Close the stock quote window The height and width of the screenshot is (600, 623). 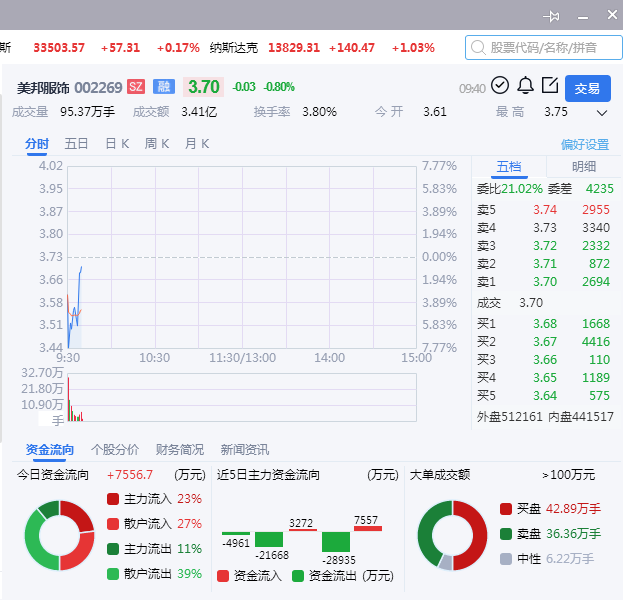point(612,15)
